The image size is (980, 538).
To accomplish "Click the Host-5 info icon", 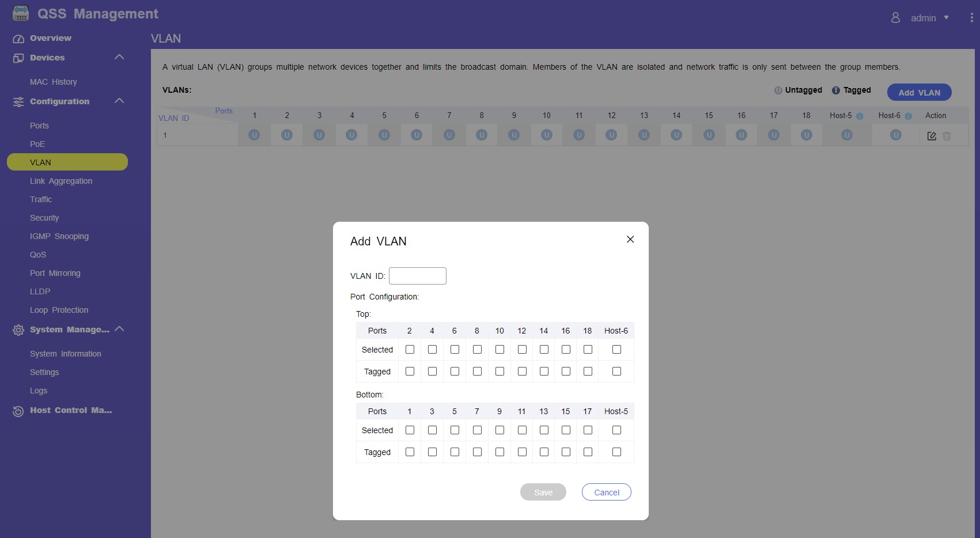I will 860,116.
